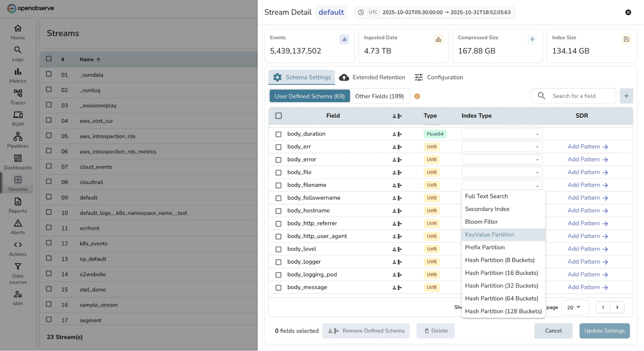Click the bar chart icon on Events card

coord(344,39)
